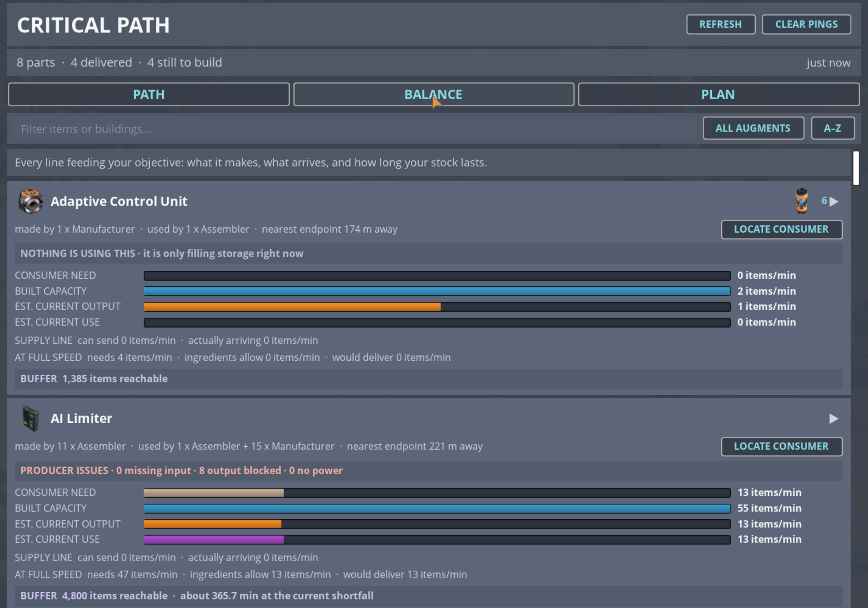Click the "CRITICAL PATH" heading

93,25
